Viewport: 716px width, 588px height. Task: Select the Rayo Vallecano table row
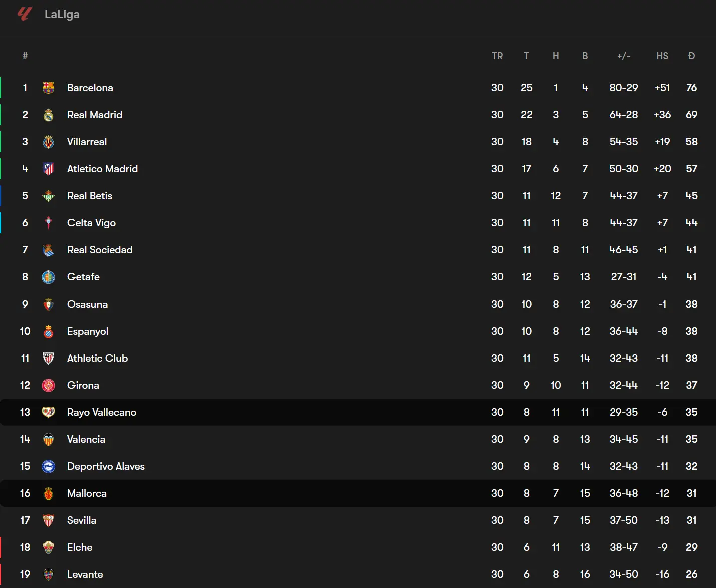[x=301, y=412]
